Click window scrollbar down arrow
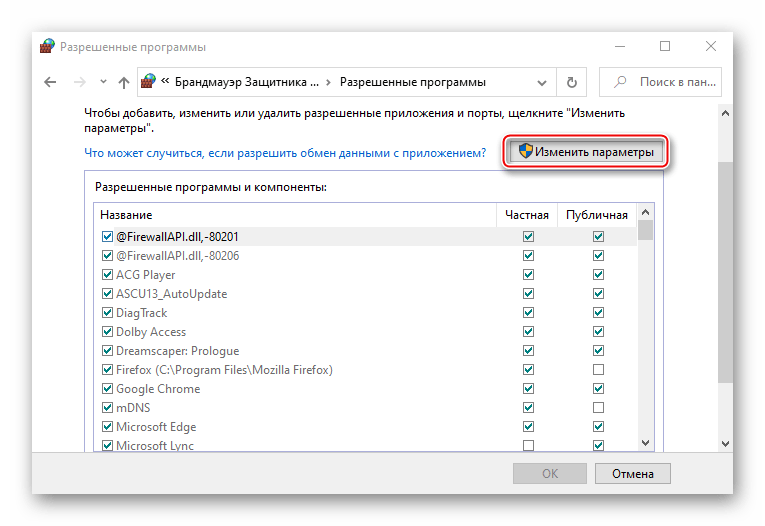Viewport: 765px width, 526px height. (725, 444)
